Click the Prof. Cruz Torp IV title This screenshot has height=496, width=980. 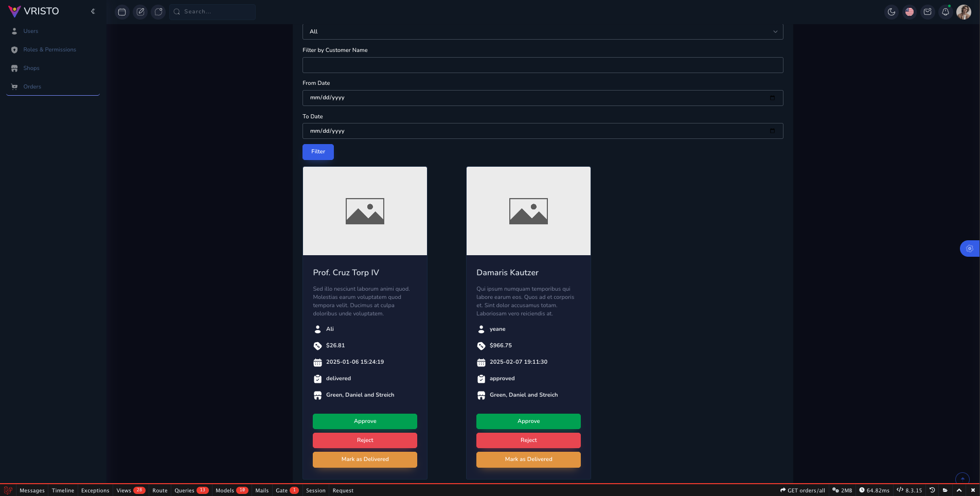pyautogui.click(x=346, y=273)
